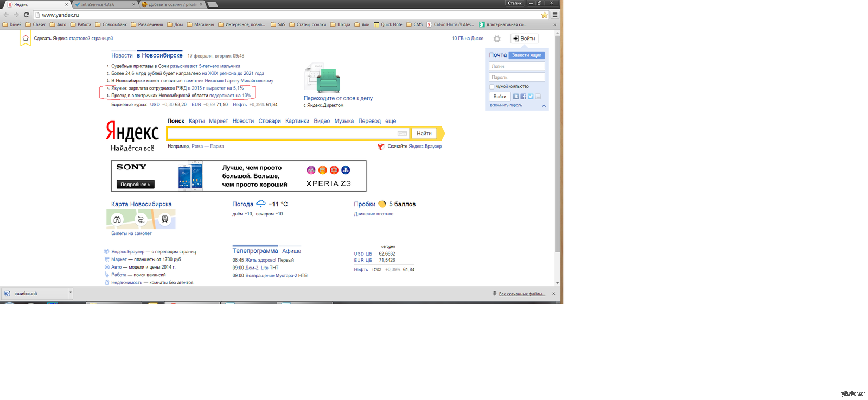
Task: Click 'Все скачанные файлы...' link
Action: pos(522,294)
